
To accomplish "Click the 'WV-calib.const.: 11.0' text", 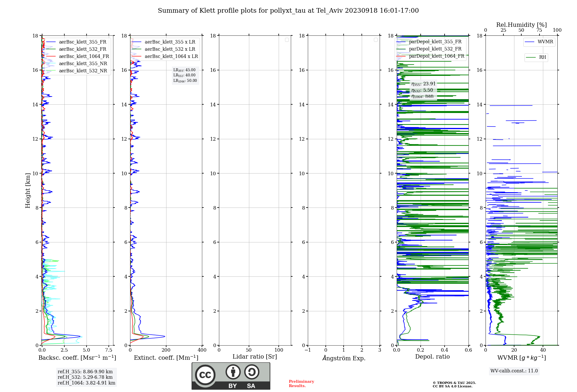I will tap(514, 371).
